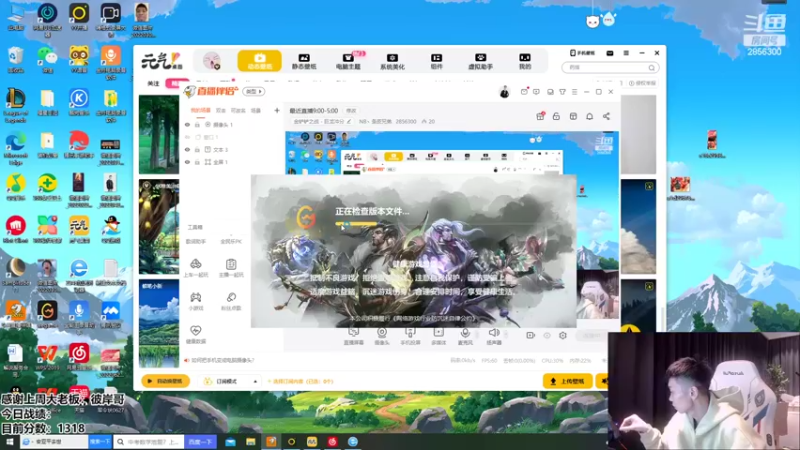Open the notification bell icon
The width and height of the screenshot is (800, 450).
point(589,116)
